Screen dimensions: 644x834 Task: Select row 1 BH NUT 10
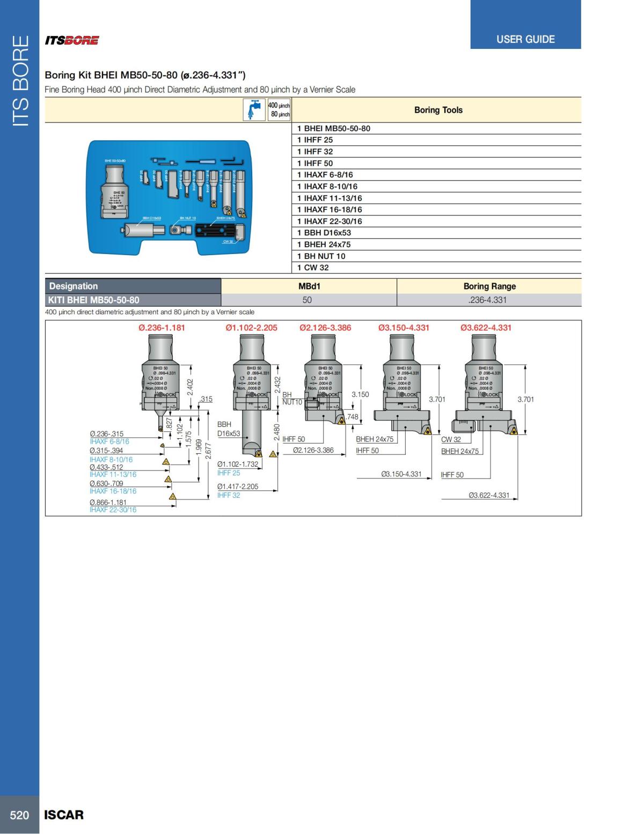[436, 256]
